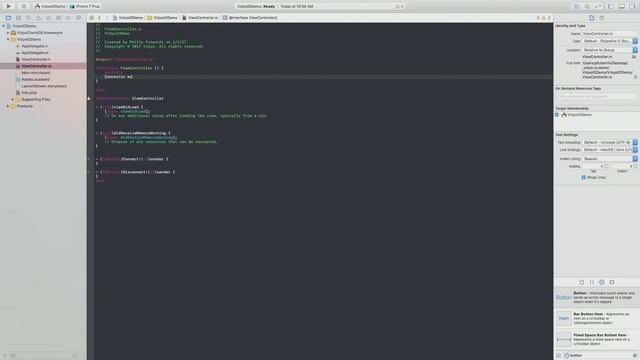Adjust the Indent width stepper
This screenshot has width=640, height=360.
click(635, 167)
